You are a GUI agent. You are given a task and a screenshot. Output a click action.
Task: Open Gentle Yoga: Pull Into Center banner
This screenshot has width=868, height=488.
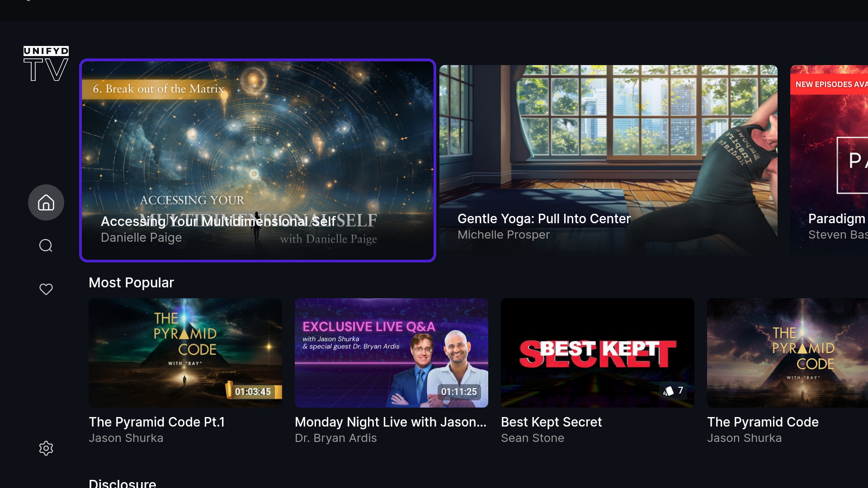609,160
